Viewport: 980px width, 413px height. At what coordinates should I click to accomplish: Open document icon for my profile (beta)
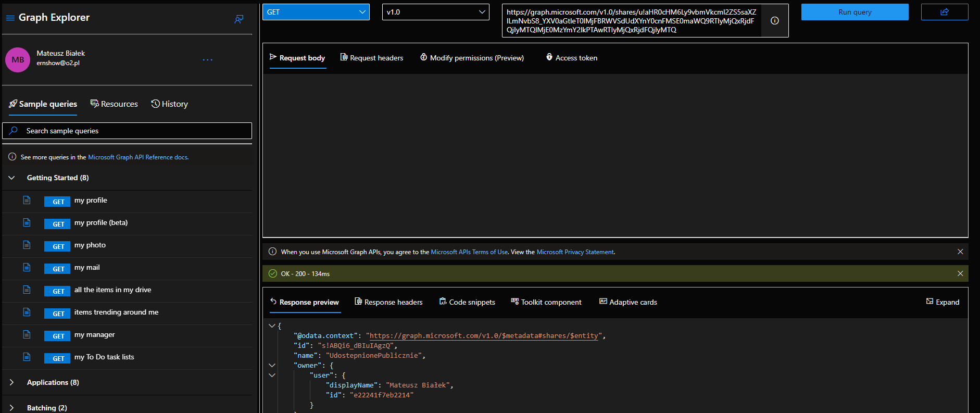[27, 222]
